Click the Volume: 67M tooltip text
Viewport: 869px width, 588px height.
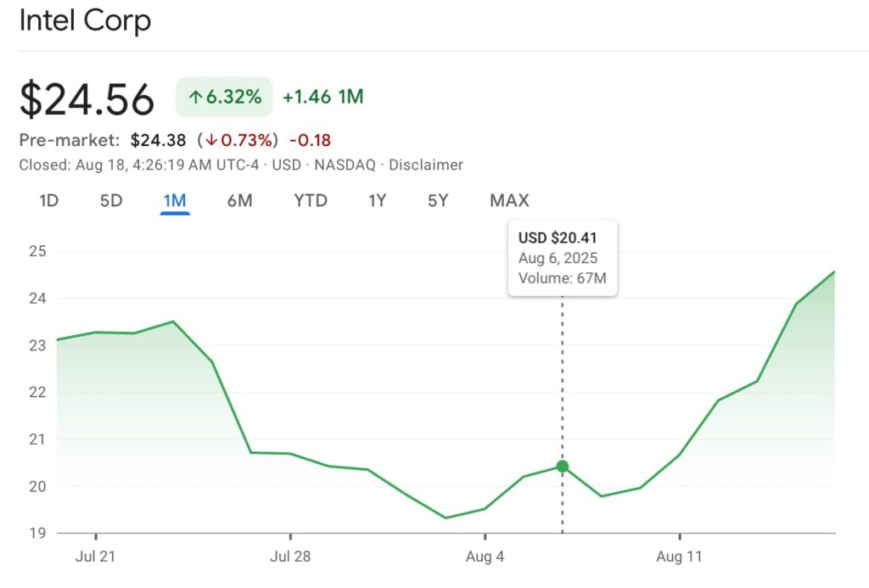point(562,278)
